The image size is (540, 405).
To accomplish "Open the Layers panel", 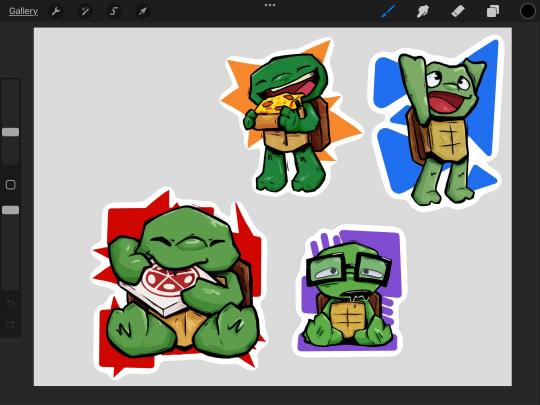I will (493, 11).
